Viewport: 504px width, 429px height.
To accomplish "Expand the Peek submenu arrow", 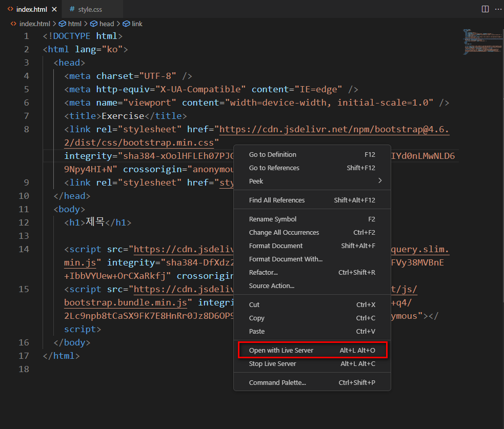I will pos(380,180).
